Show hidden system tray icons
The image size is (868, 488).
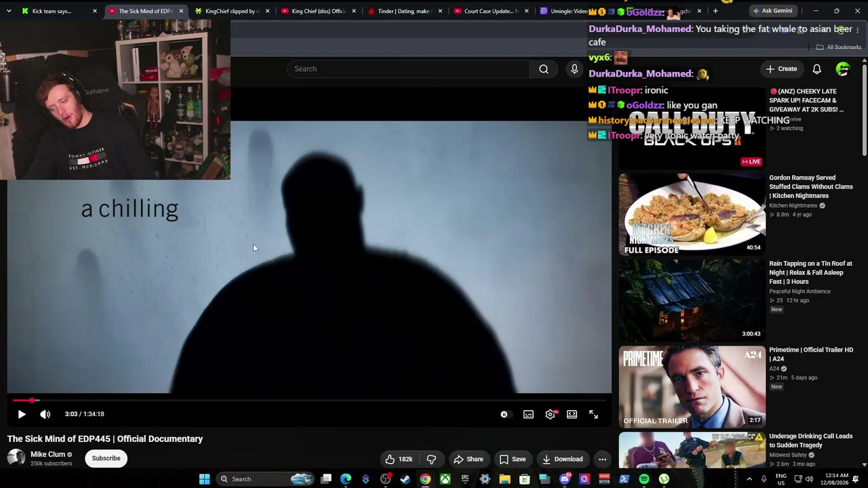click(749, 479)
